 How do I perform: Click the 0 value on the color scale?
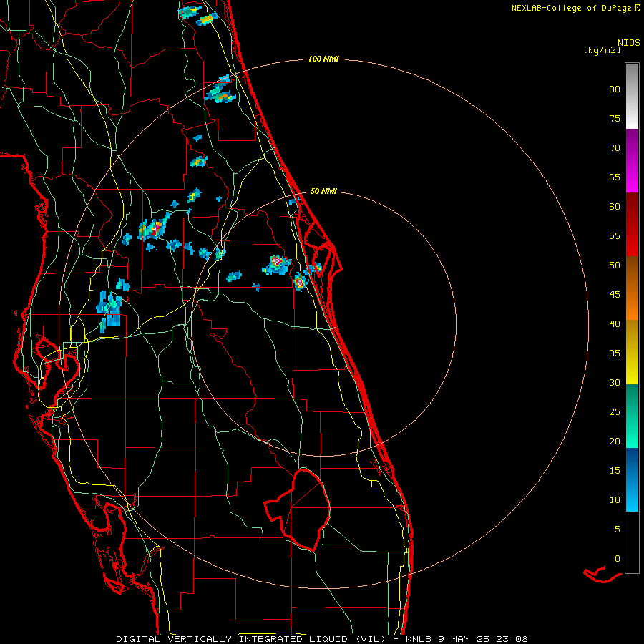pyautogui.click(x=618, y=559)
